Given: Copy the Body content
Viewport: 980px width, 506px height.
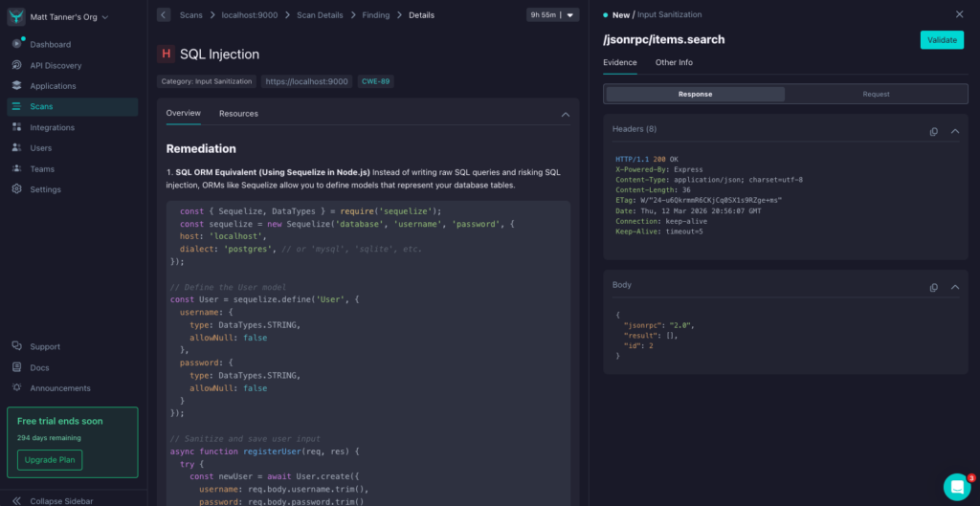Looking at the screenshot, I should pyautogui.click(x=934, y=287).
